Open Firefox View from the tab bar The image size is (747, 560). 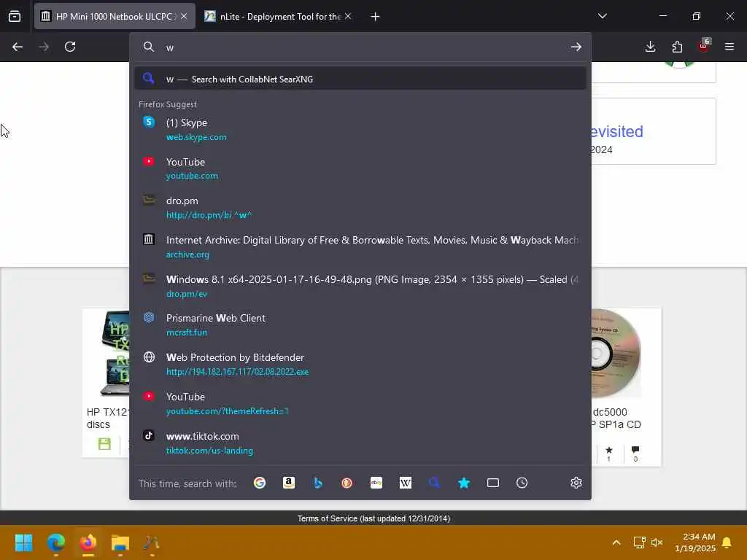pos(15,16)
